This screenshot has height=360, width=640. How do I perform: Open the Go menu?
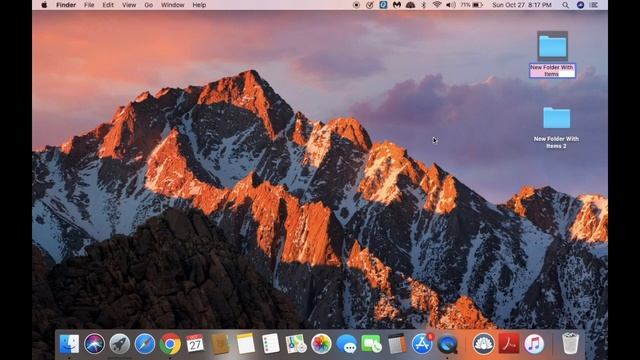(149, 5)
